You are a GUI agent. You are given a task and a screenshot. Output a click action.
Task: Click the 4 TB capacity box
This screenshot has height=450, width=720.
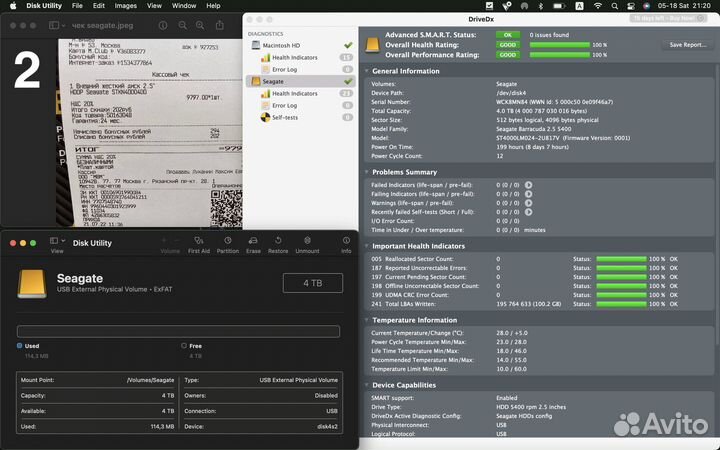coord(313,283)
